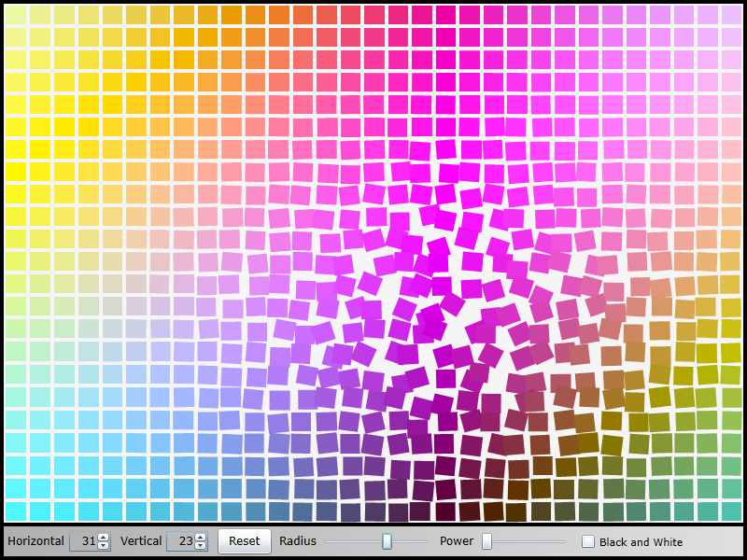Image resolution: width=747 pixels, height=560 pixels.
Task: Select the cyan square in bottom-left corner
Action: click(15, 511)
